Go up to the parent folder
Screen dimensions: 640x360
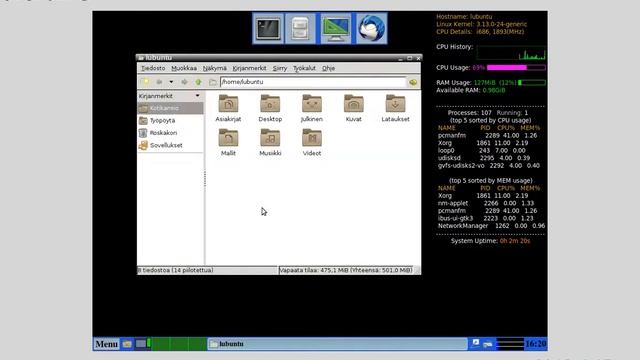[198, 82]
